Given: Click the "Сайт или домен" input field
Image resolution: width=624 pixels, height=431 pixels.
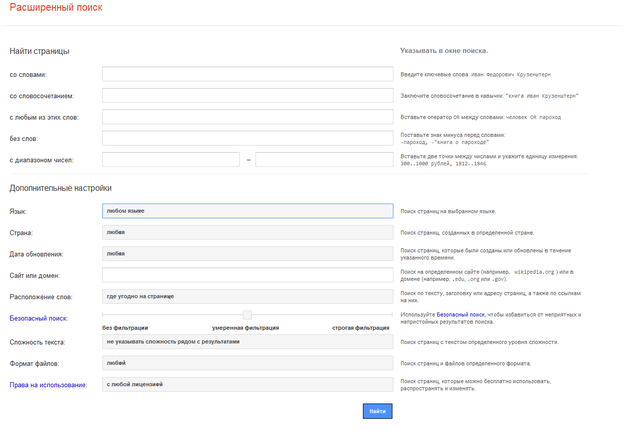Looking at the screenshot, I should pos(247,275).
